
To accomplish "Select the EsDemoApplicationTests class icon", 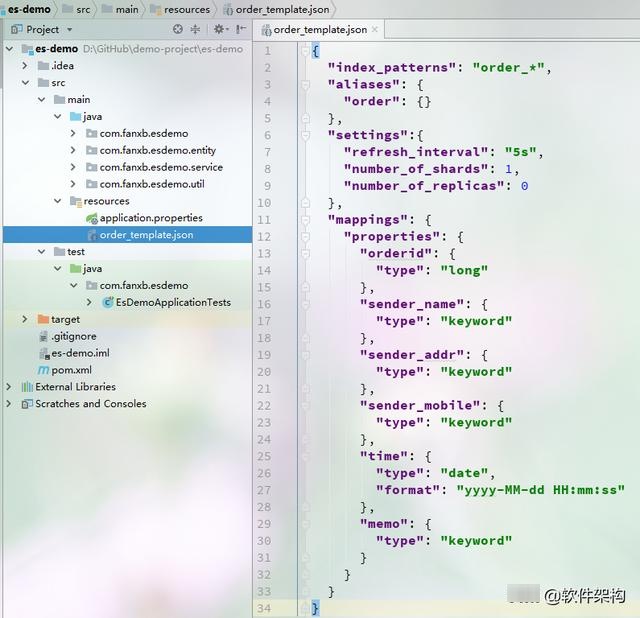I will click(x=108, y=302).
